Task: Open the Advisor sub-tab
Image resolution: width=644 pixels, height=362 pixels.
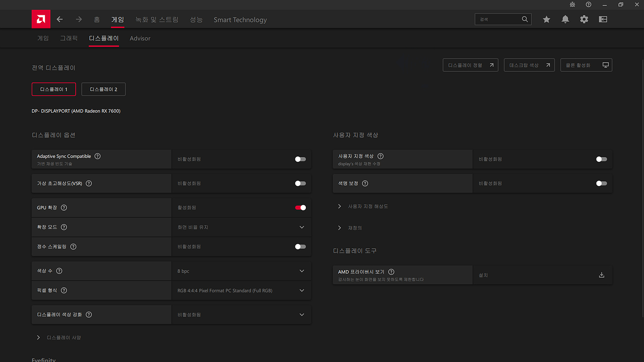Action: (x=140, y=39)
